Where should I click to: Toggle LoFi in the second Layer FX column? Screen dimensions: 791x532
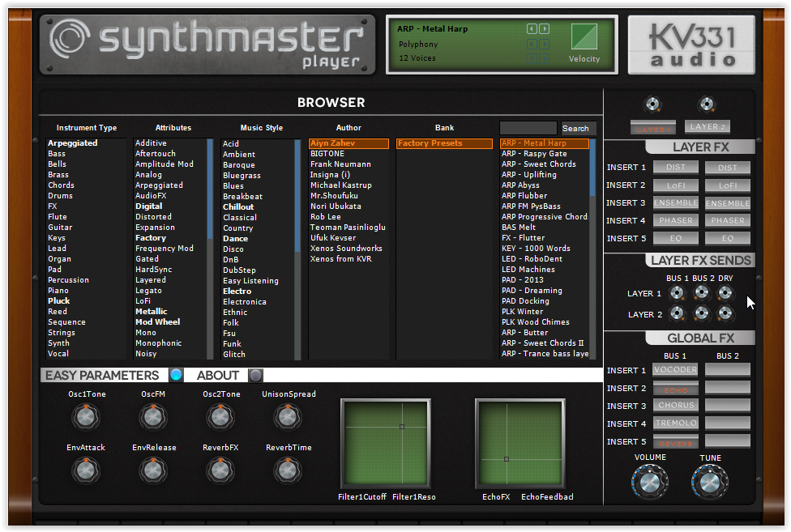point(728,185)
